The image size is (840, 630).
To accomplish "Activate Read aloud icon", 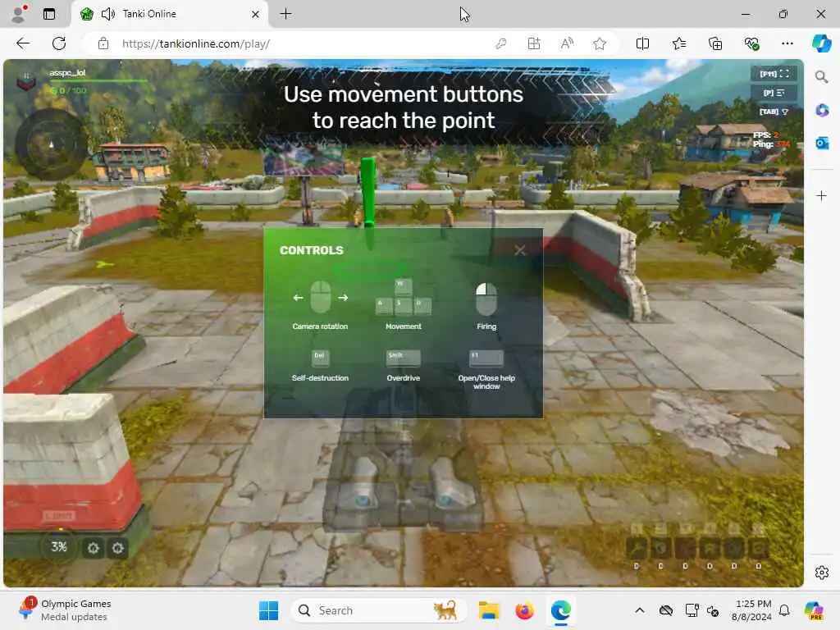I will pos(567,43).
